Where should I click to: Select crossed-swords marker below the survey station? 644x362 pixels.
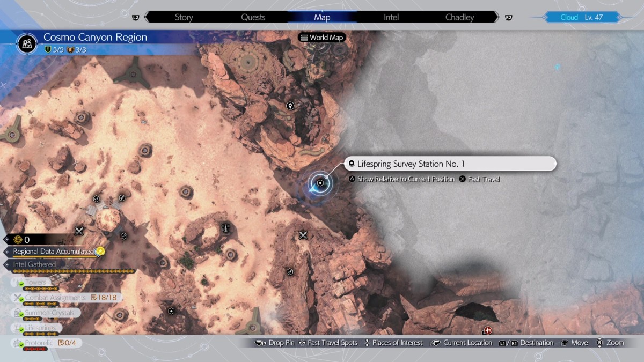pyautogui.click(x=303, y=235)
